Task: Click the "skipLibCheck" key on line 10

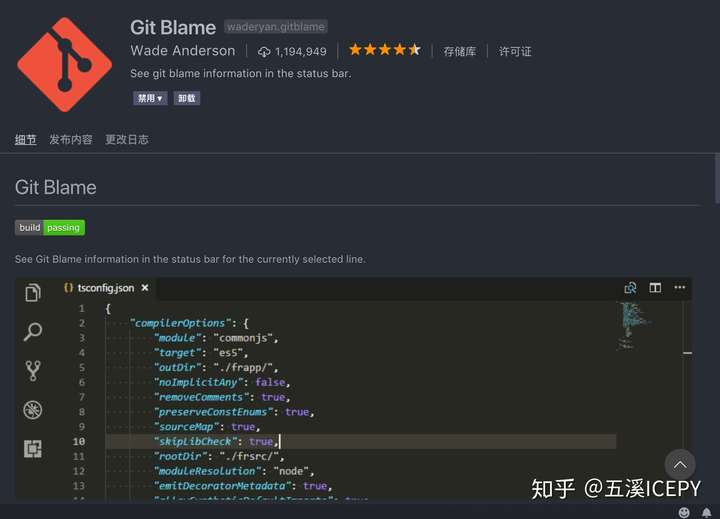Action: (195, 441)
